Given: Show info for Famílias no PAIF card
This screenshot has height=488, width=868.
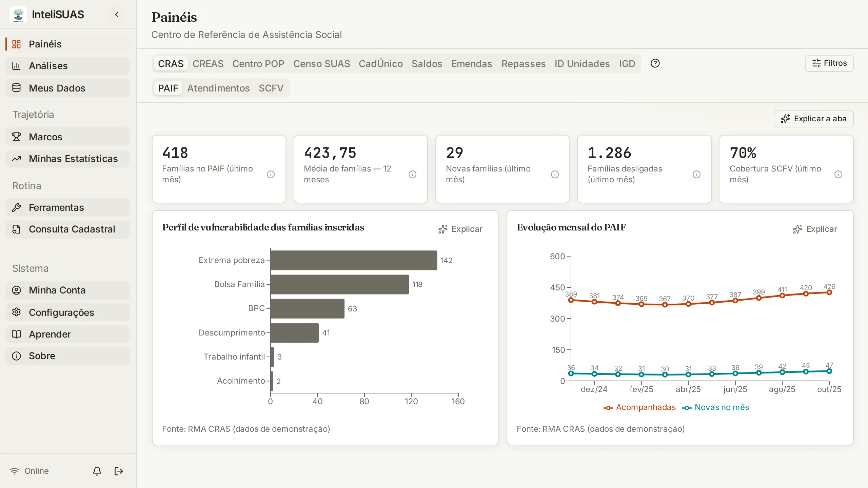Looking at the screenshot, I should click(271, 174).
